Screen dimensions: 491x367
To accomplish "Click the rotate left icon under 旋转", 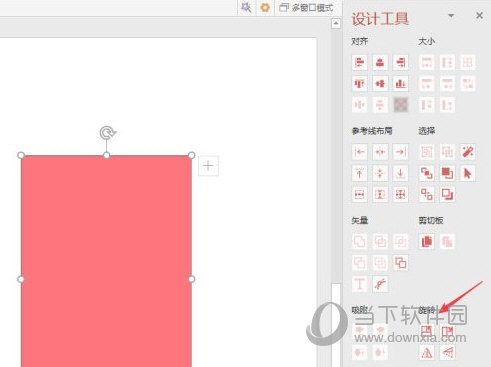I will [427, 331].
